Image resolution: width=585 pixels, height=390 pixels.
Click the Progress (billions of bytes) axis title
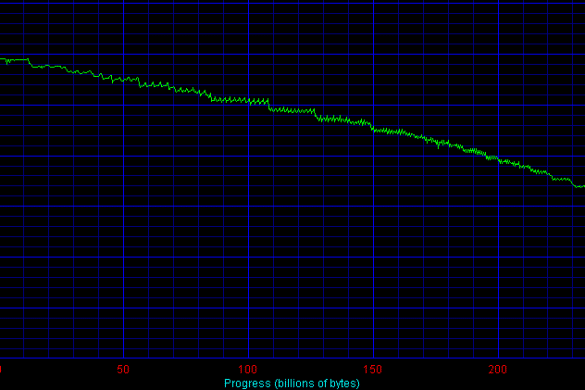tap(292, 383)
